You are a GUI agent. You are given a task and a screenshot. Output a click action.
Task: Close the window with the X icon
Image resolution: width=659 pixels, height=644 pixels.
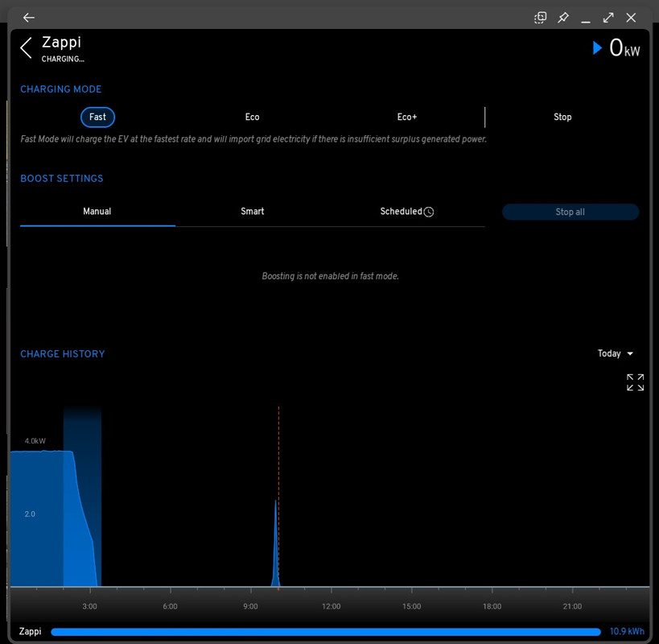click(x=631, y=18)
